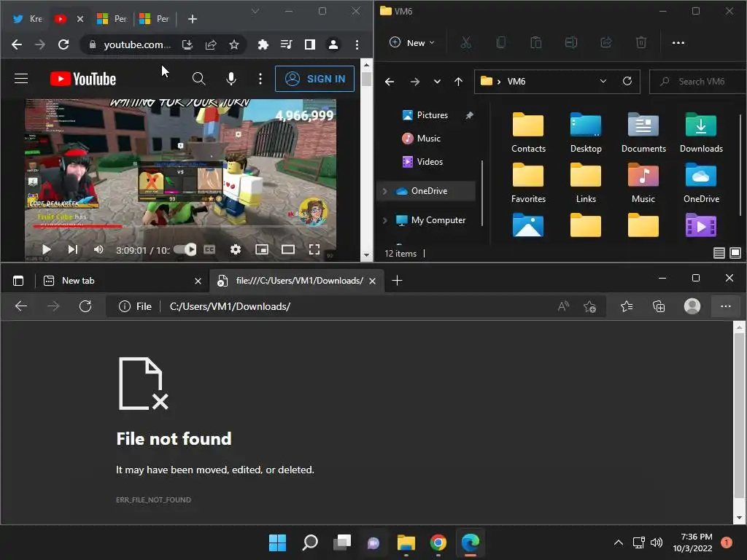Screen dimensions: 747x560
Task: Reload the YouTube page in Chrome
Action: coord(63,44)
